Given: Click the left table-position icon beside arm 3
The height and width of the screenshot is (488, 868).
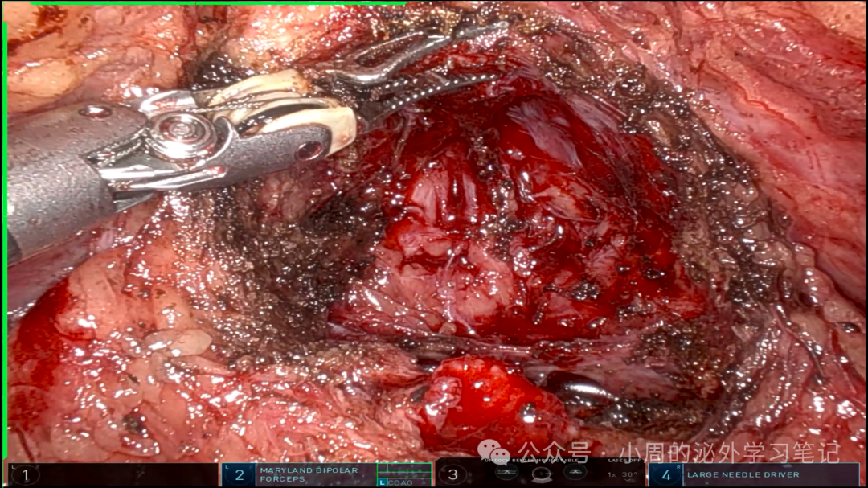Looking at the screenshot, I should coord(506,473).
